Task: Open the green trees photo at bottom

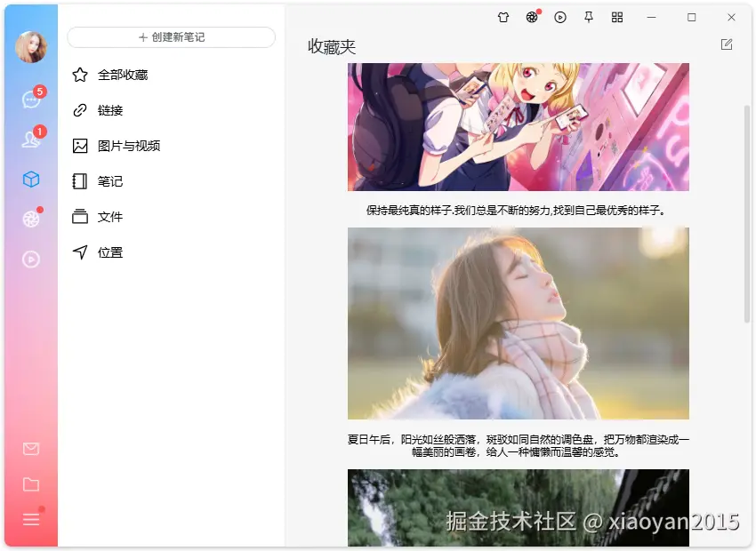Action: (x=519, y=507)
